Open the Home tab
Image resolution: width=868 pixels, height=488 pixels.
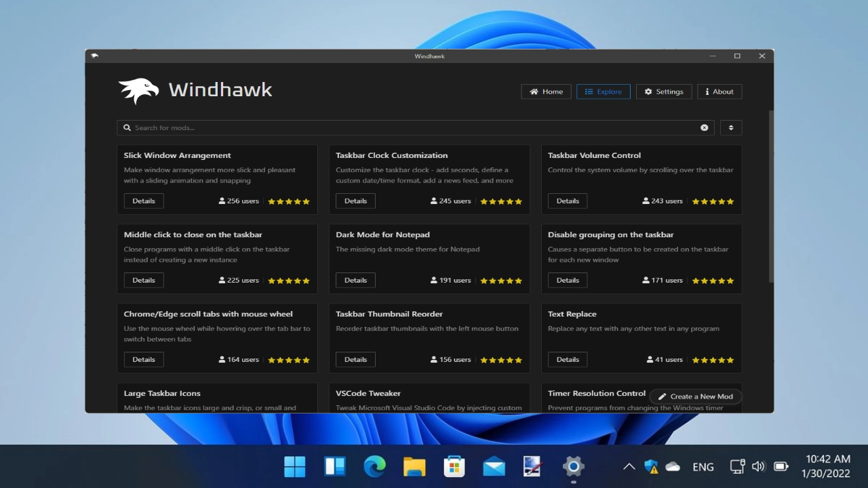click(x=546, y=91)
